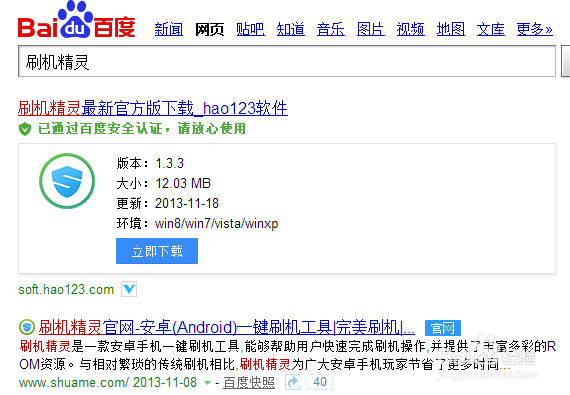The height and width of the screenshot is (395, 570).
Task: Expand the 更多» menu link
Action: tap(535, 29)
